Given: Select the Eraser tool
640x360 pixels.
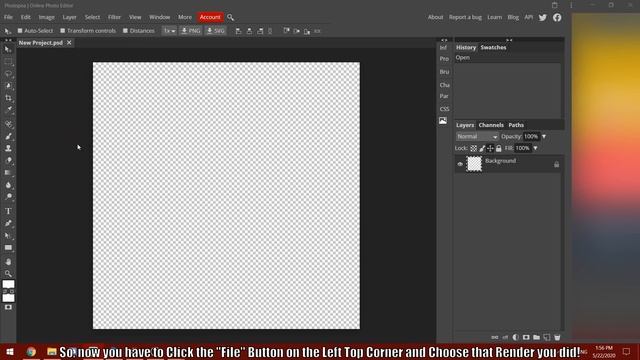Looking at the screenshot, I should pos(8,160).
